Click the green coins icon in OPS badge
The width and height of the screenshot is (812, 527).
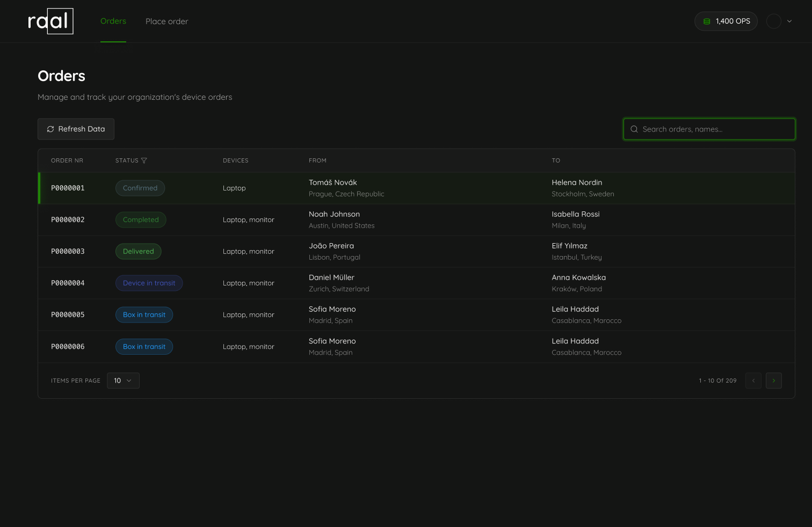tap(706, 21)
